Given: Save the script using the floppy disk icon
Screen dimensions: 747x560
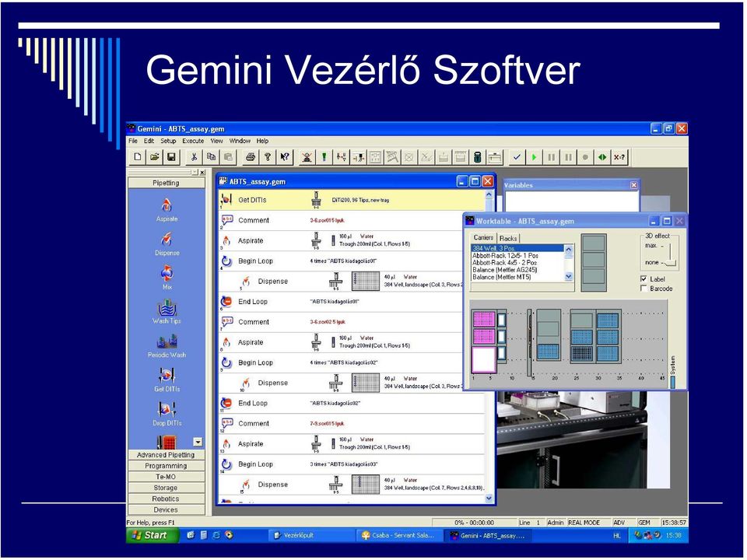Looking at the screenshot, I should (x=171, y=156).
